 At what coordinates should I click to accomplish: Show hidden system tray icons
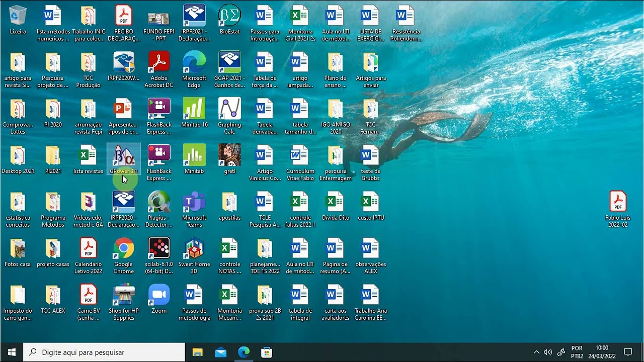tap(536, 352)
